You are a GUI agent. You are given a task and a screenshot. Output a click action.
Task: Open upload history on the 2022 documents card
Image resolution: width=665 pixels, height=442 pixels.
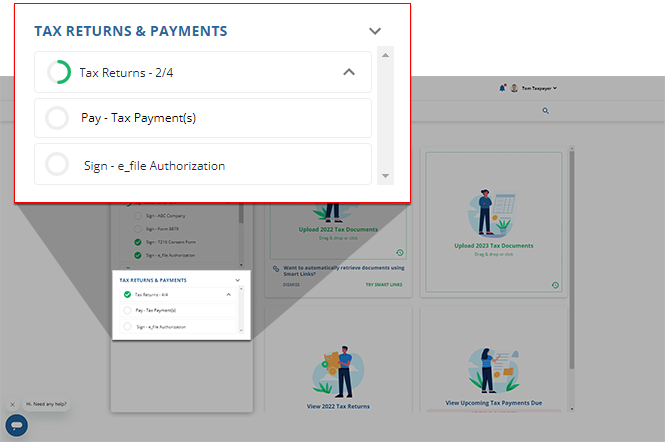[x=400, y=253]
